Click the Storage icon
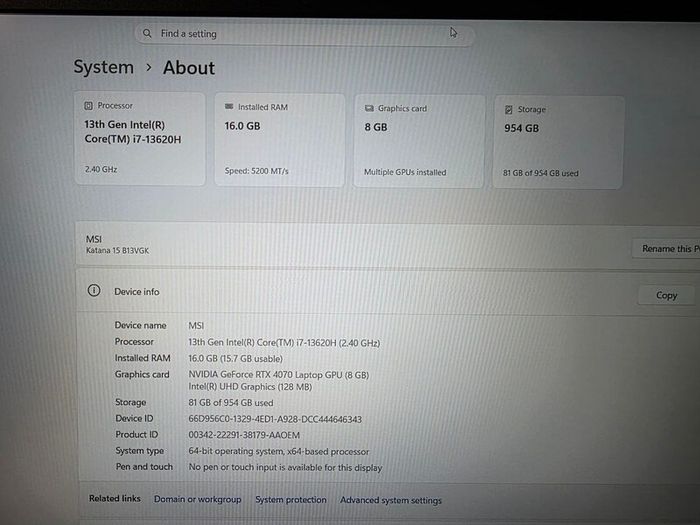Viewport: 700px width, 525px height. [508, 109]
